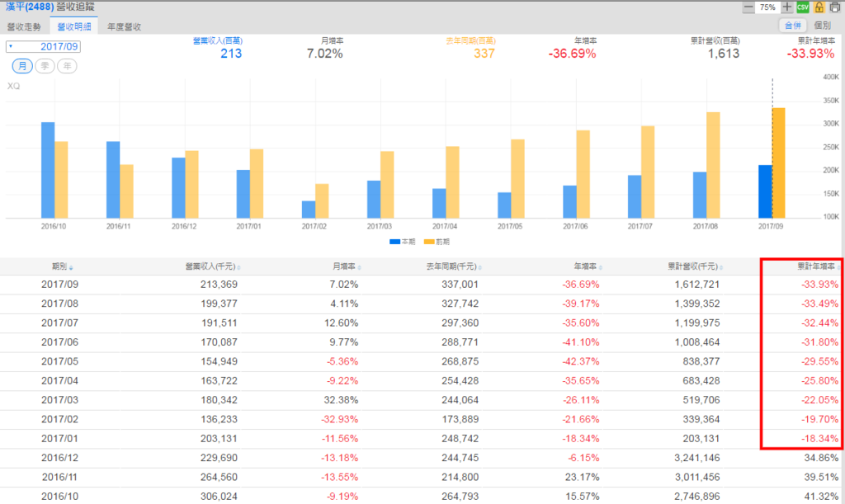Screen dimensions: 845x504
Task: Open the 年度營收 tab
Action: point(124,27)
